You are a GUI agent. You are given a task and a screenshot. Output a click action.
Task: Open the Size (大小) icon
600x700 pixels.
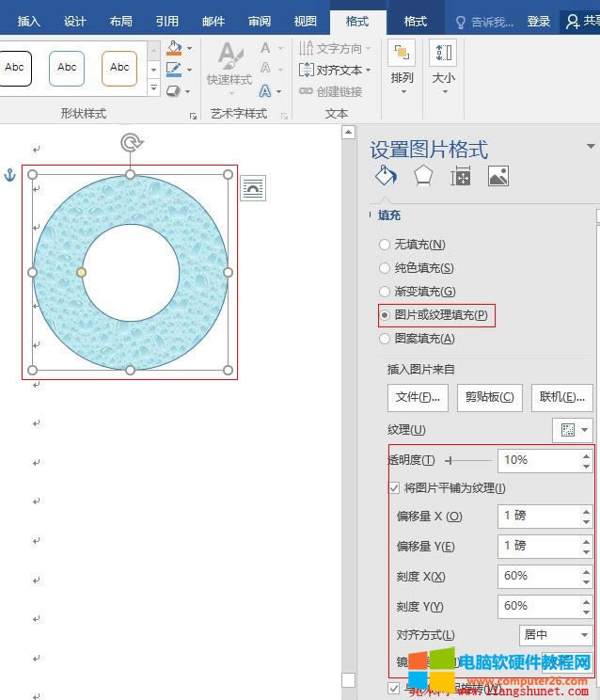tap(443, 53)
